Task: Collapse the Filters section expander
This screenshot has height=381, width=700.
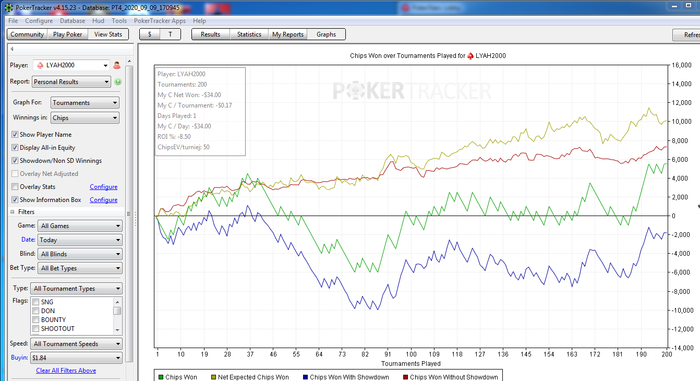Action: (12, 212)
